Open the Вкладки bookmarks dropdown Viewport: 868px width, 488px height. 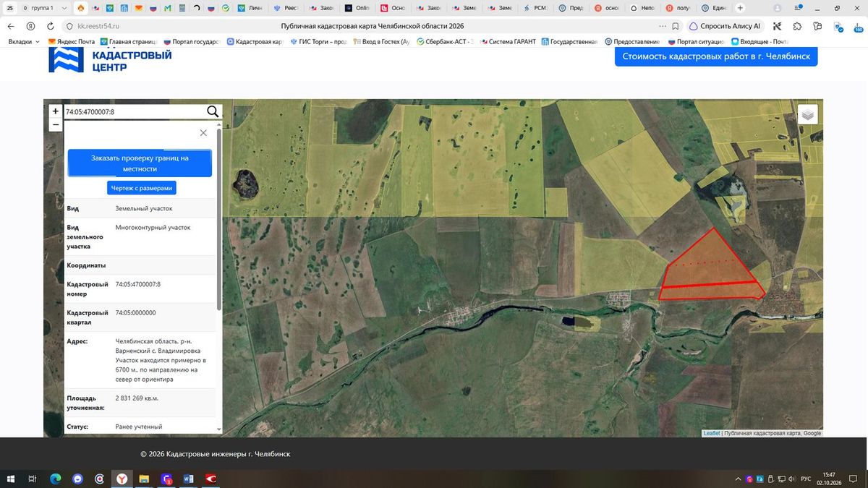click(x=24, y=42)
